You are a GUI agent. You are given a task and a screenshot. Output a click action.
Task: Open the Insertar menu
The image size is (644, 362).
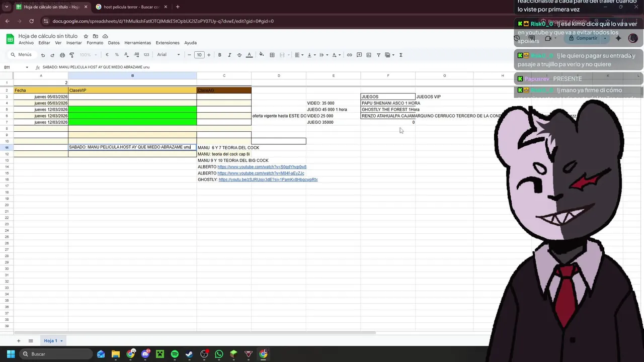click(74, 43)
